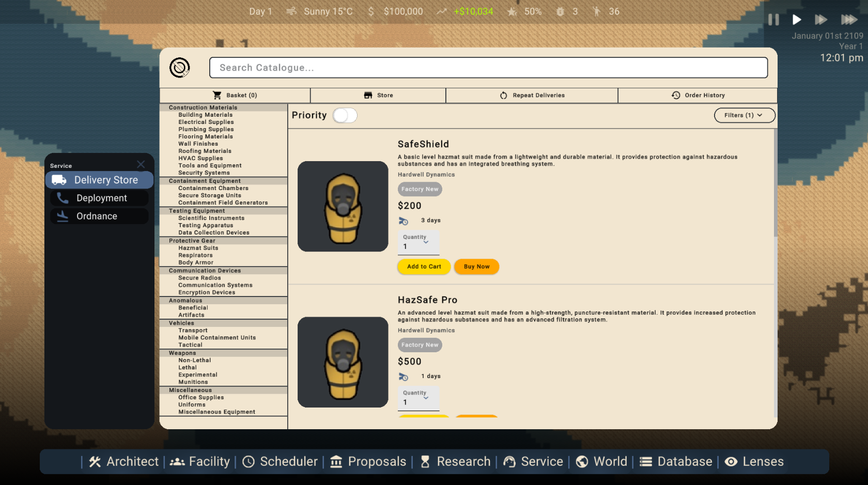The height and width of the screenshot is (485, 868).
Task: Click the Lenses eye icon
Action: [x=731, y=462]
